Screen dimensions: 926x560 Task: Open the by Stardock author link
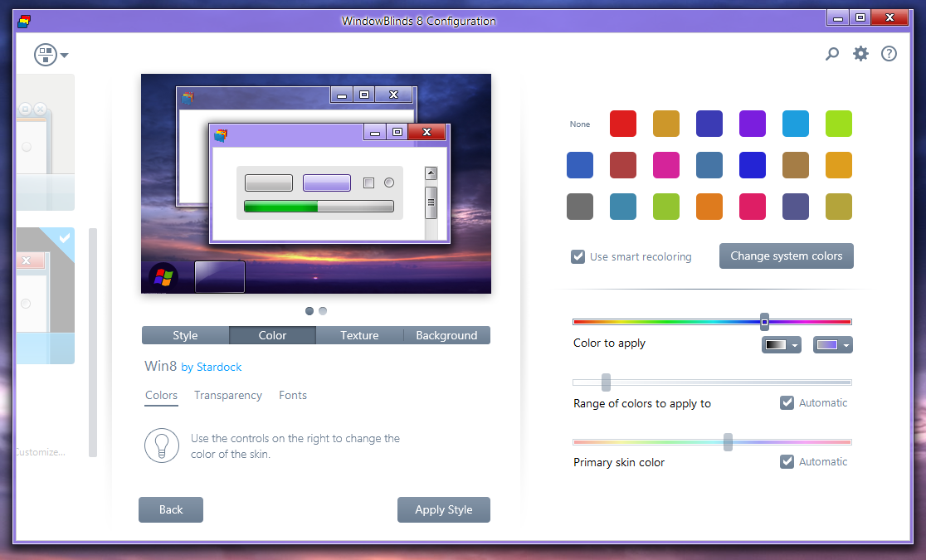coord(212,367)
